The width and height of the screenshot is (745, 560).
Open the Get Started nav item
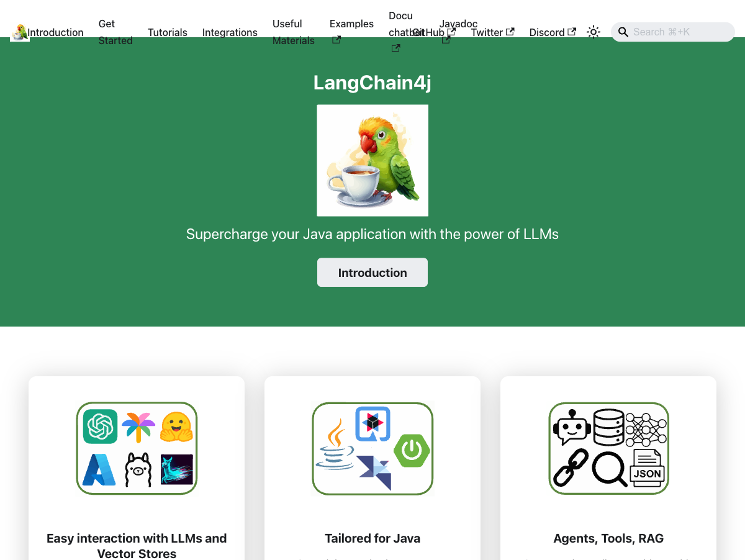tap(115, 32)
